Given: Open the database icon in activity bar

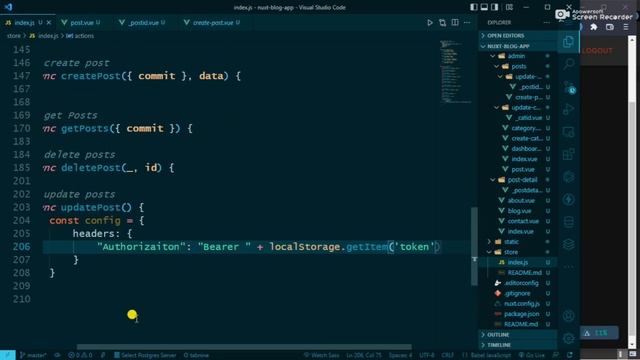Looking at the screenshot, I should tap(568, 222).
